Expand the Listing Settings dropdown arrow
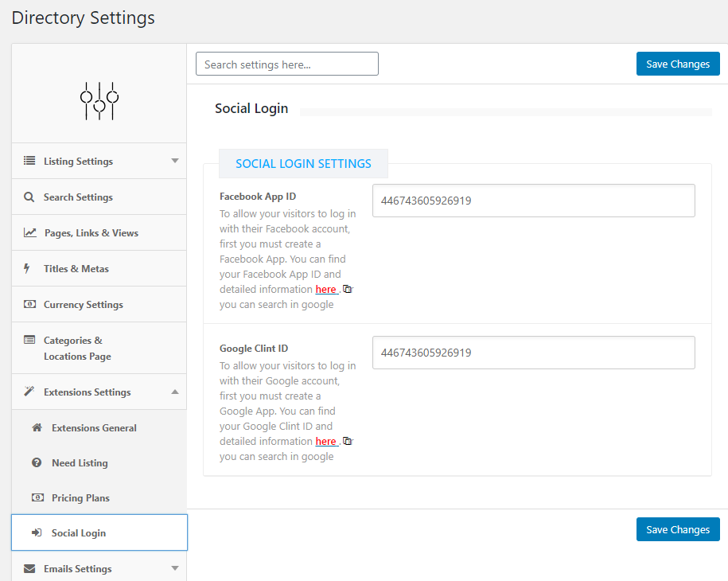728x581 pixels. (175, 161)
